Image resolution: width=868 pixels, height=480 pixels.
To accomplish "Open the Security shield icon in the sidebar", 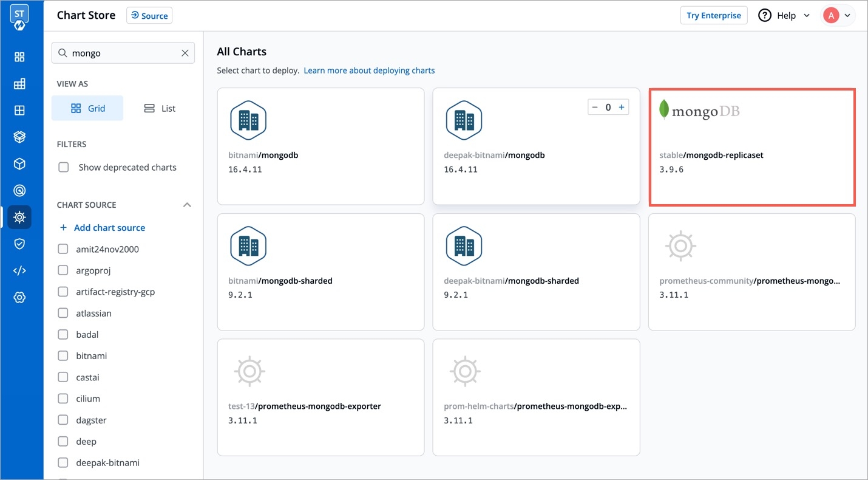I will pyautogui.click(x=19, y=244).
